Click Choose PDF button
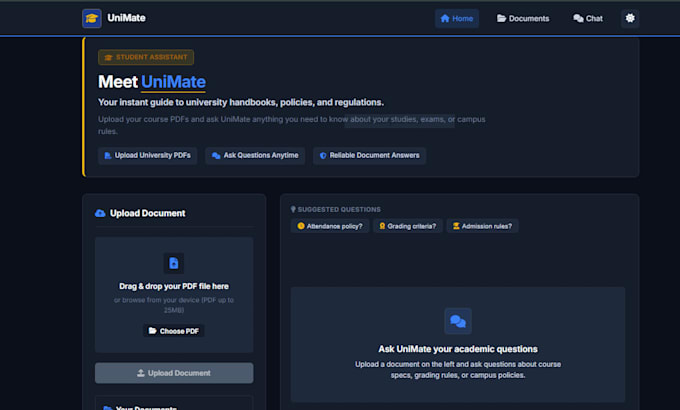This screenshot has height=410, width=680. tap(174, 331)
